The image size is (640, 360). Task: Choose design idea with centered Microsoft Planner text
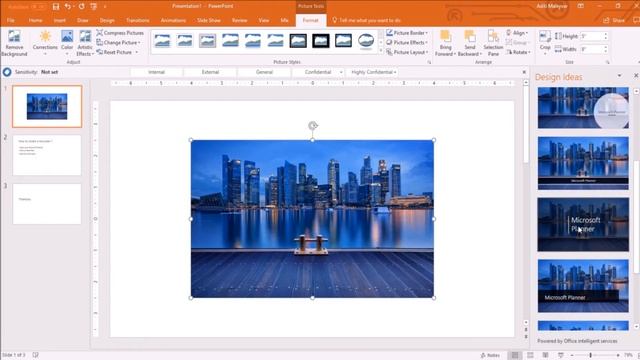pyautogui.click(x=583, y=224)
